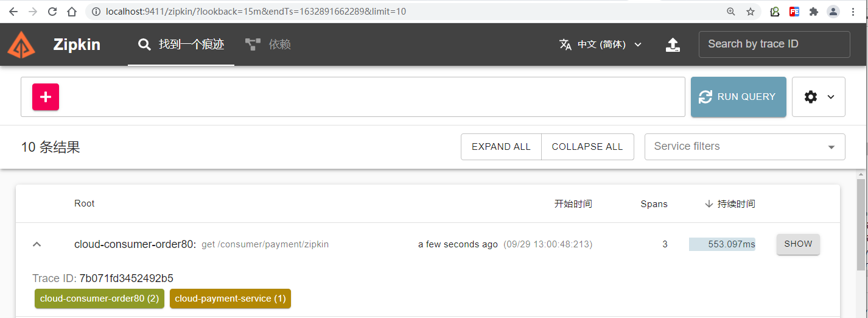
Task: Click the search criteria input bar
Action: point(353,97)
